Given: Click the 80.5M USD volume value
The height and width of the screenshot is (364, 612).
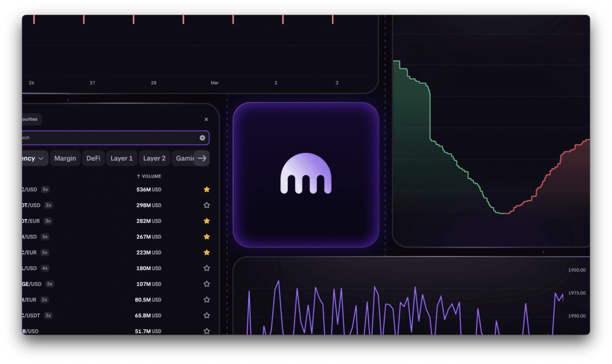Looking at the screenshot, I should [x=148, y=300].
